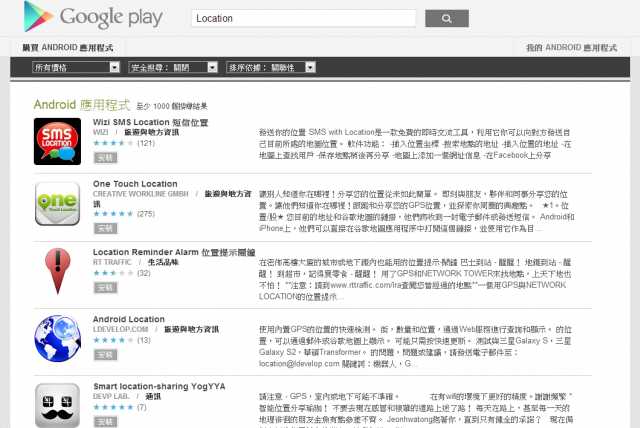Open the One Touch Location app icon

[57, 204]
